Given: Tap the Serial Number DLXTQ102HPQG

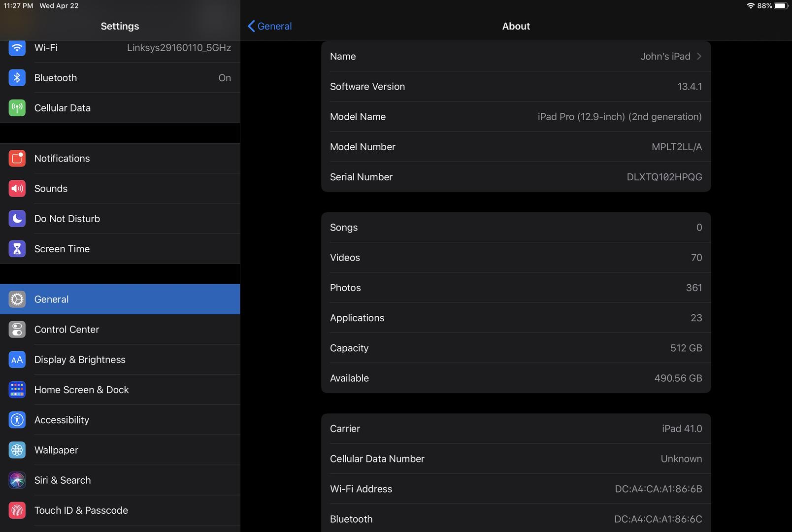Looking at the screenshot, I should [664, 177].
